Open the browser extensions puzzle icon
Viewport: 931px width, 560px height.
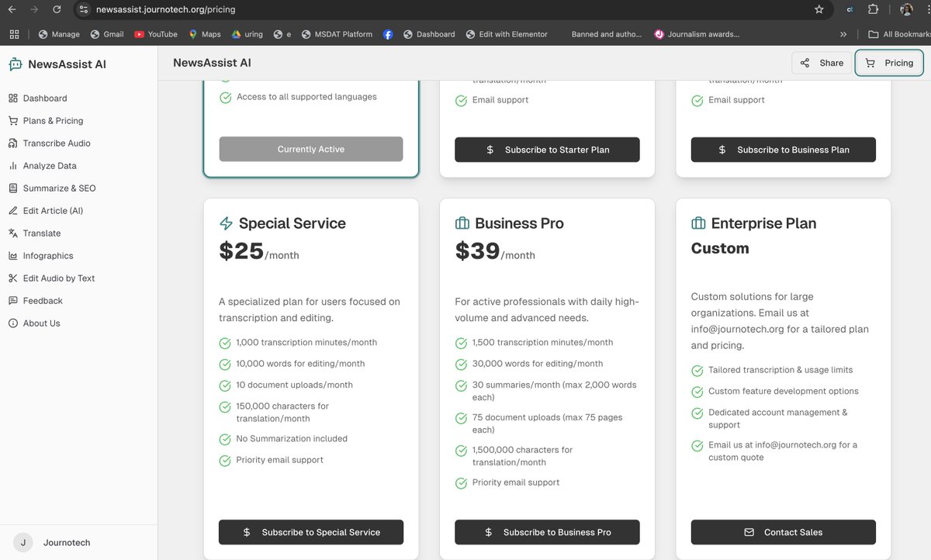[x=874, y=9]
